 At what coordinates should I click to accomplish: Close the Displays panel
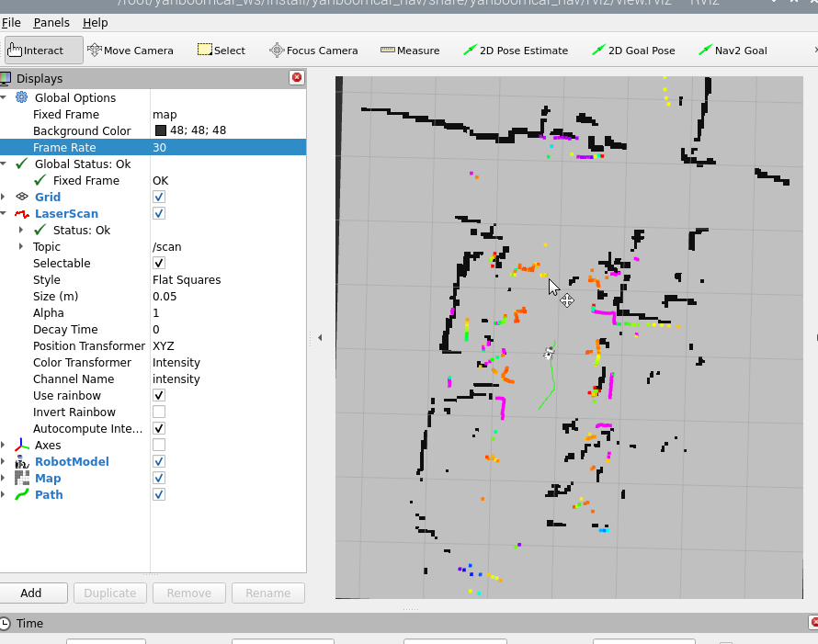[x=297, y=78]
